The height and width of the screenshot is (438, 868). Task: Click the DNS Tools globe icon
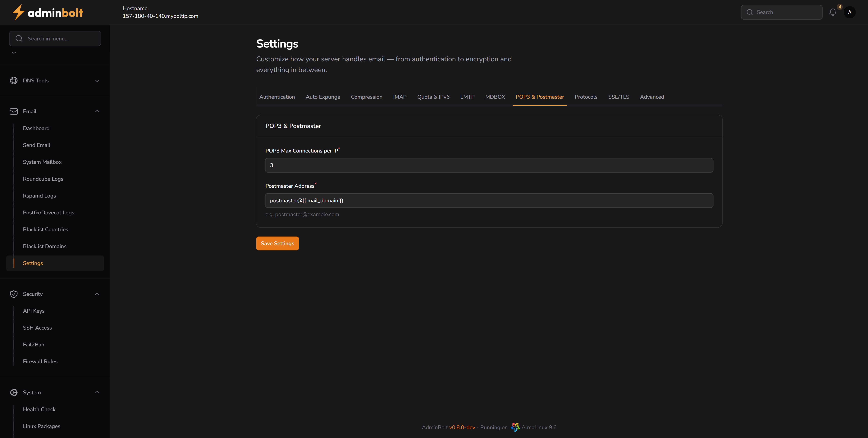(14, 80)
